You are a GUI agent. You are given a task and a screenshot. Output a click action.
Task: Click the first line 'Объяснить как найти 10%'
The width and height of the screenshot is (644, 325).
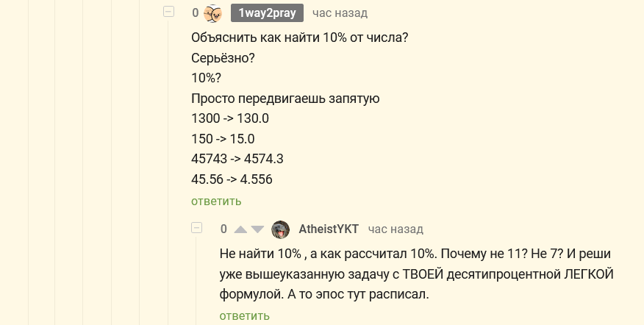pos(299,37)
